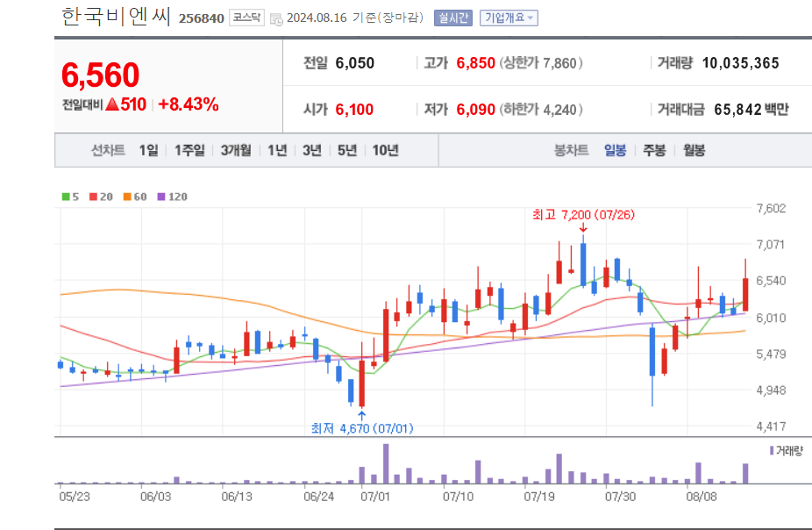Select the 1주일 line chart tab
Viewport: 812px width, 530px height.
click(x=189, y=150)
